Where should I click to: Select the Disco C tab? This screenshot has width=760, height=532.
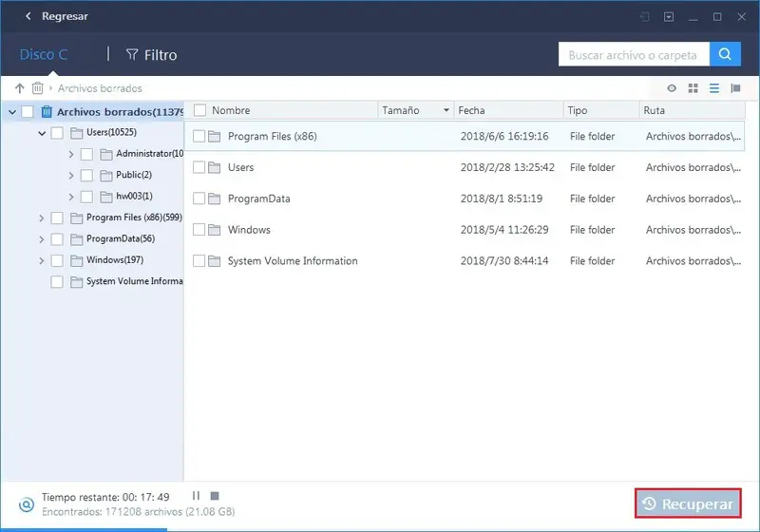coord(44,54)
